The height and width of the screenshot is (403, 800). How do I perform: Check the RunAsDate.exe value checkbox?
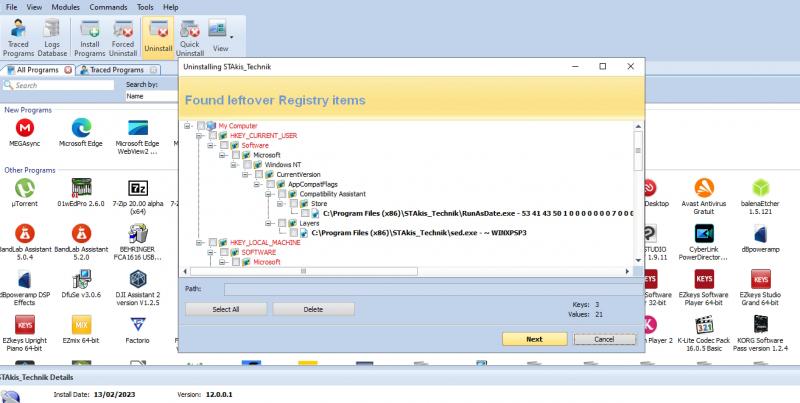click(x=305, y=213)
